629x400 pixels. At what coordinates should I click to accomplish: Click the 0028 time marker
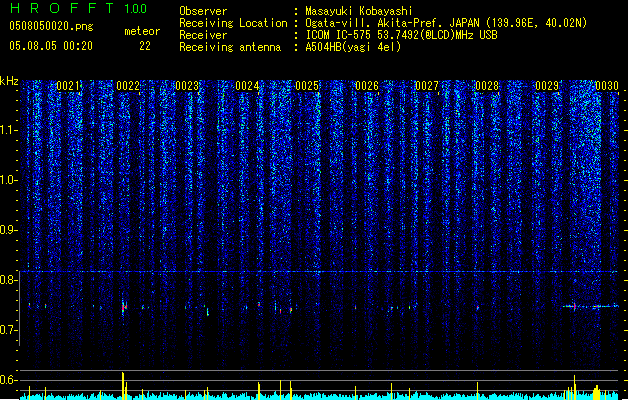point(487,86)
